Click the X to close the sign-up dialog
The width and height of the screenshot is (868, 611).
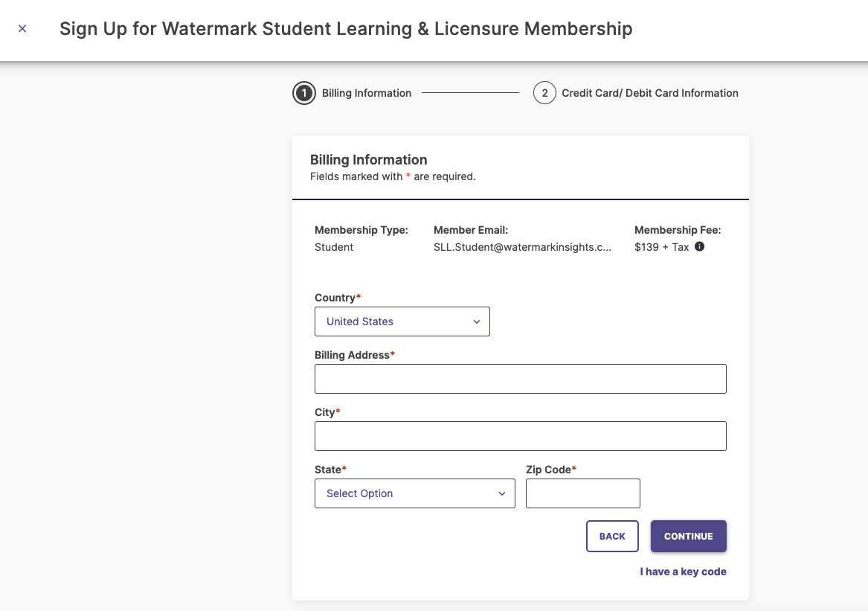(22, 28)
